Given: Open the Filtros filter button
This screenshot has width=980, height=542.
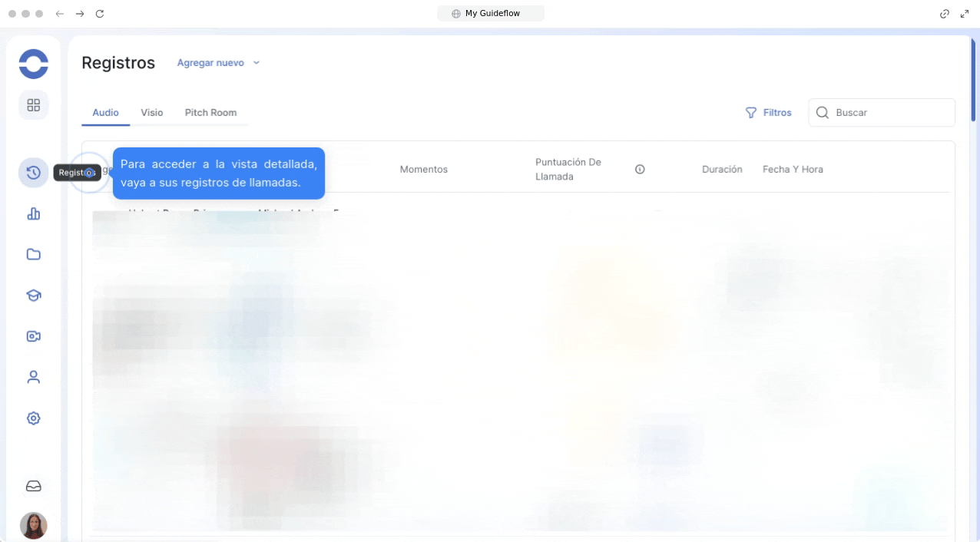Looking at the screenshot, I should tap(768, 113).
